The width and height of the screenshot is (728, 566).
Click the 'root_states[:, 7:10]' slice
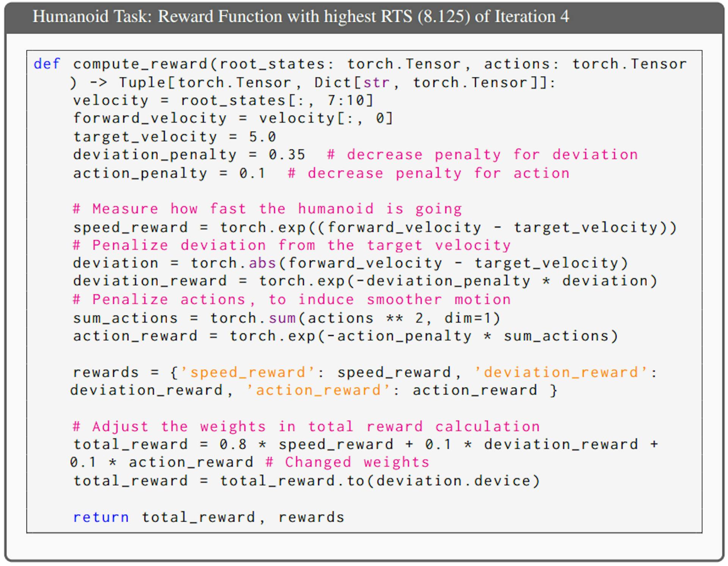pos(277,100)
